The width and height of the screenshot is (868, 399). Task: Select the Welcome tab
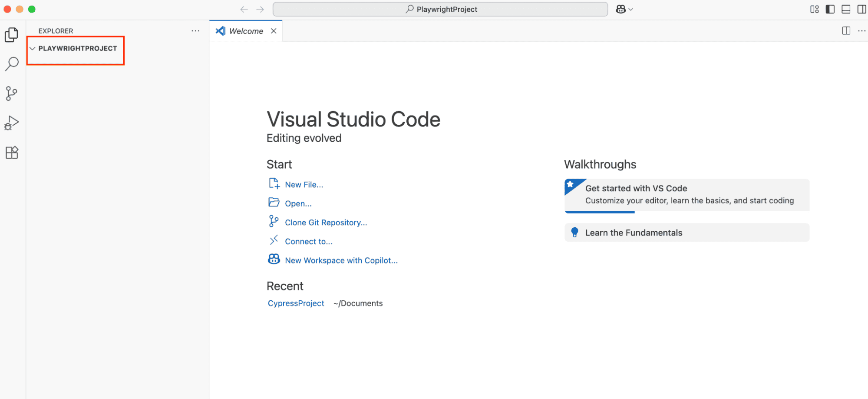(x=246, y=31)
